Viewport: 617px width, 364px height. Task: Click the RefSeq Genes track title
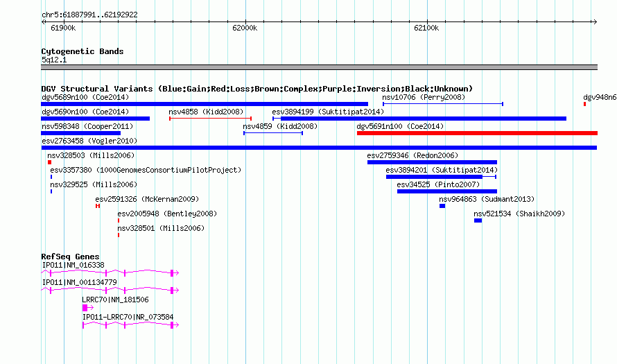70,257
